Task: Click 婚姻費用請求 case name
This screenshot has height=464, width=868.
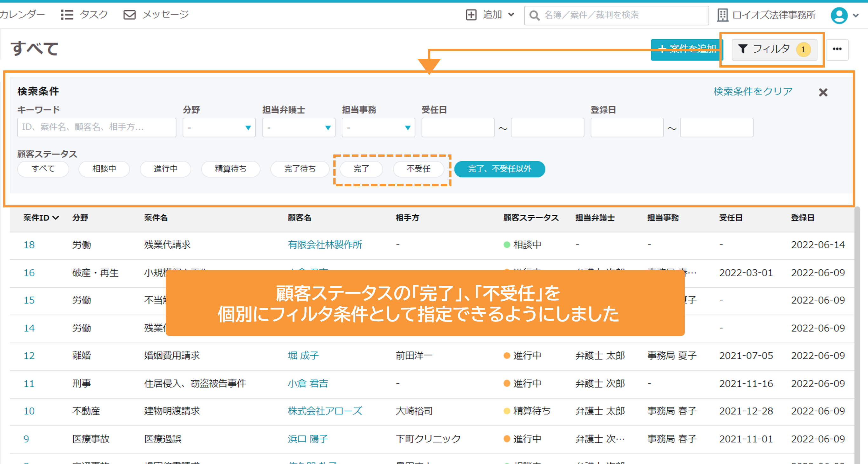Action: [172, 356]
